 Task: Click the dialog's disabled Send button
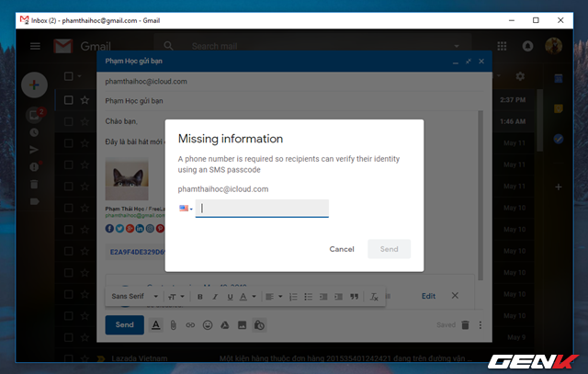389,249
